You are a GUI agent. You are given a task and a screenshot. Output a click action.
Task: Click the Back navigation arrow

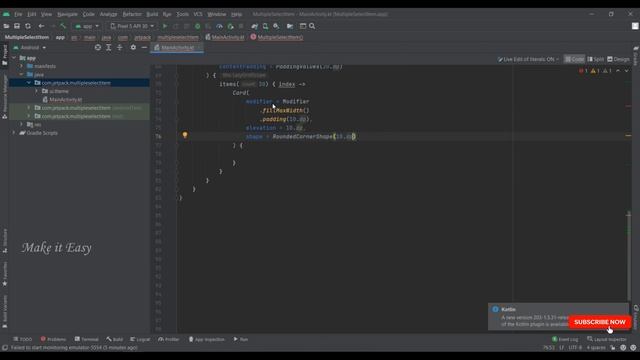coord(41,26)
